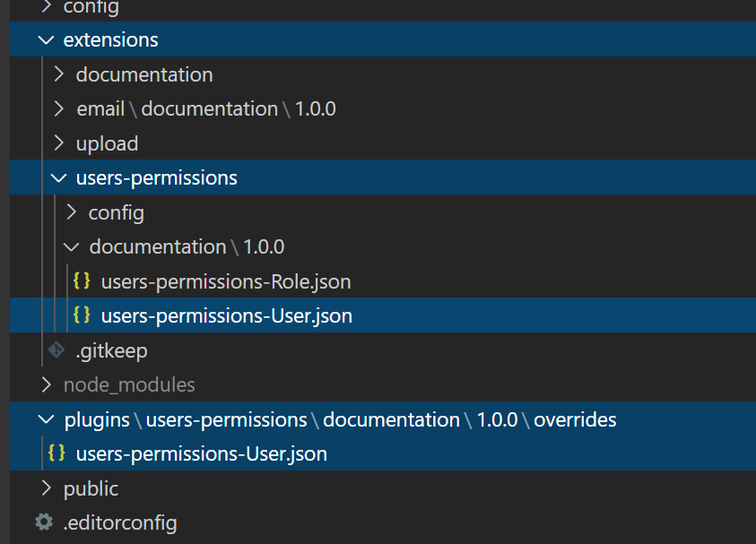Click the folder arrow next to upload
756x544 pixels.
(x=57, y=142)
